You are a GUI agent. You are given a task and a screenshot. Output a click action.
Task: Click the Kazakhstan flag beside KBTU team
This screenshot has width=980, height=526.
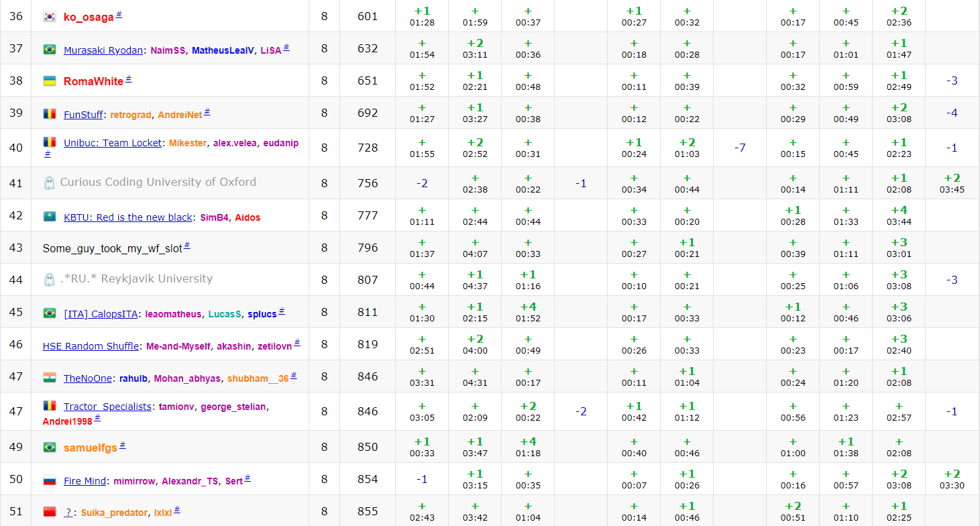click(x=49, y=217)
